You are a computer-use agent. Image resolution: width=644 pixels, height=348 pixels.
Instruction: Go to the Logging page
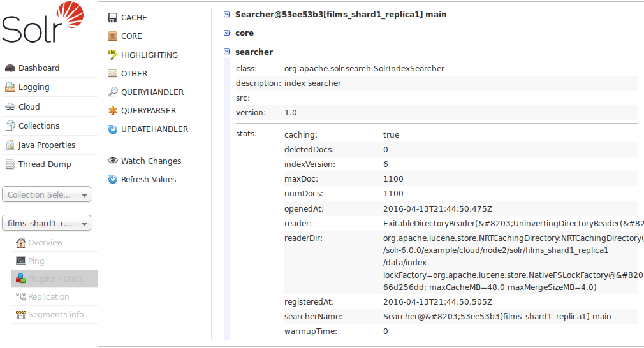pyautogui.click(x=33, y=87)
